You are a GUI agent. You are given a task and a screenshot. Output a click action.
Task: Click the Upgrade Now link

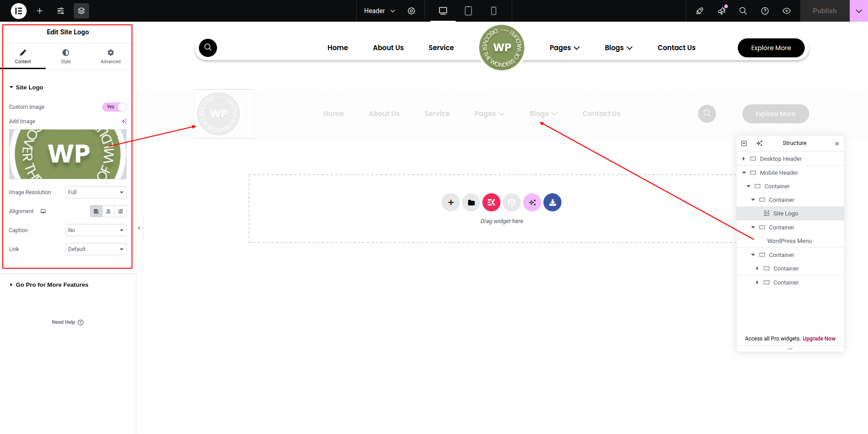tap(819, 339)
